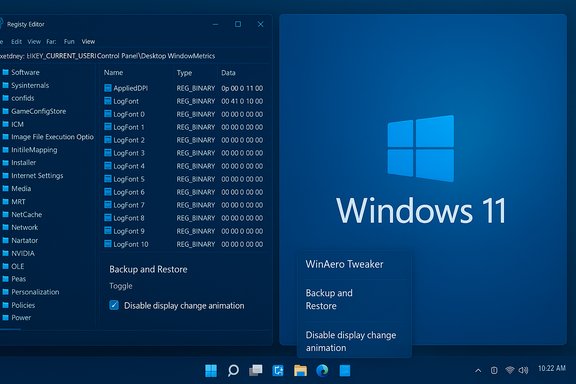Screen dimensions: 576x384
Task: Select the Sysinternals tree key
Action: click(30, 85)
